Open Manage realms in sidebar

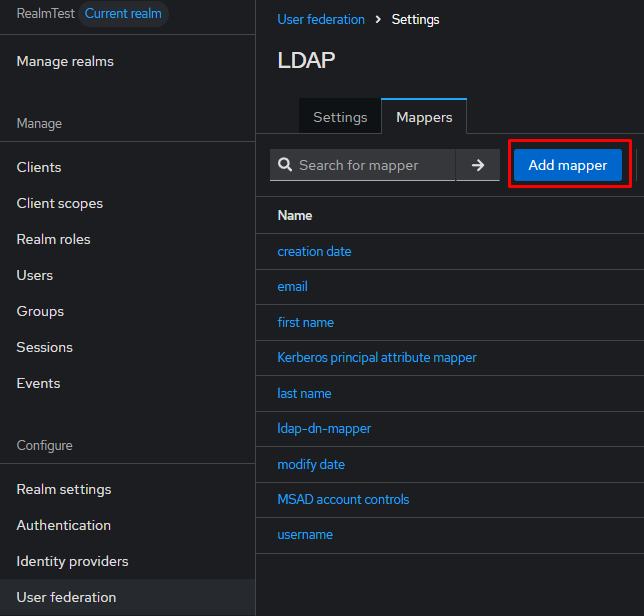coord(65,61)
